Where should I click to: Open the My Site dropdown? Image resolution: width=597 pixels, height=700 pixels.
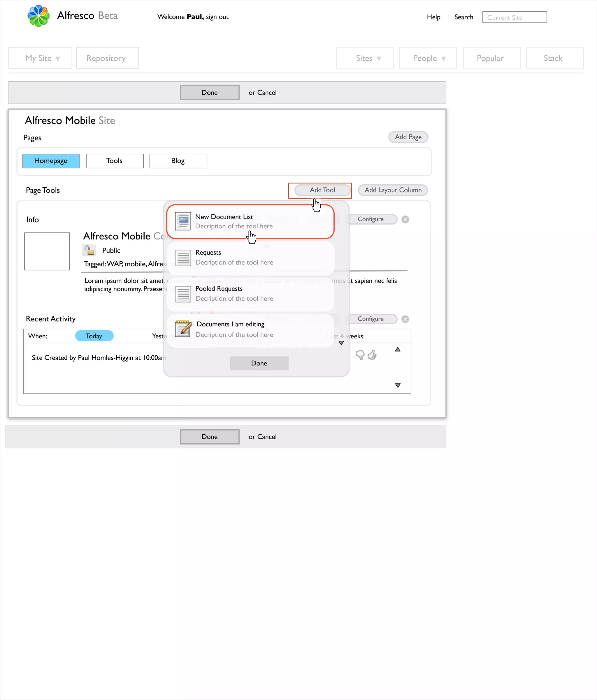(x=40, y=58)
